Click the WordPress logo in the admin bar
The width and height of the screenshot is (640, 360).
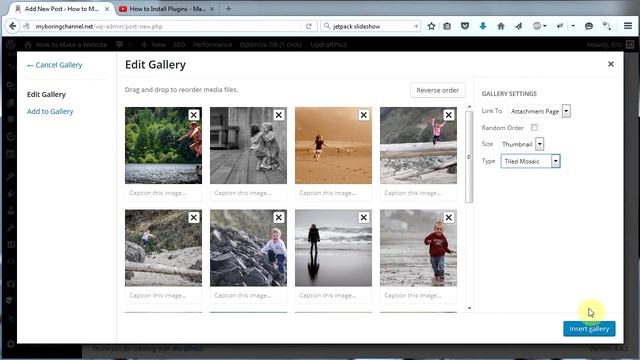pos(11,44)
